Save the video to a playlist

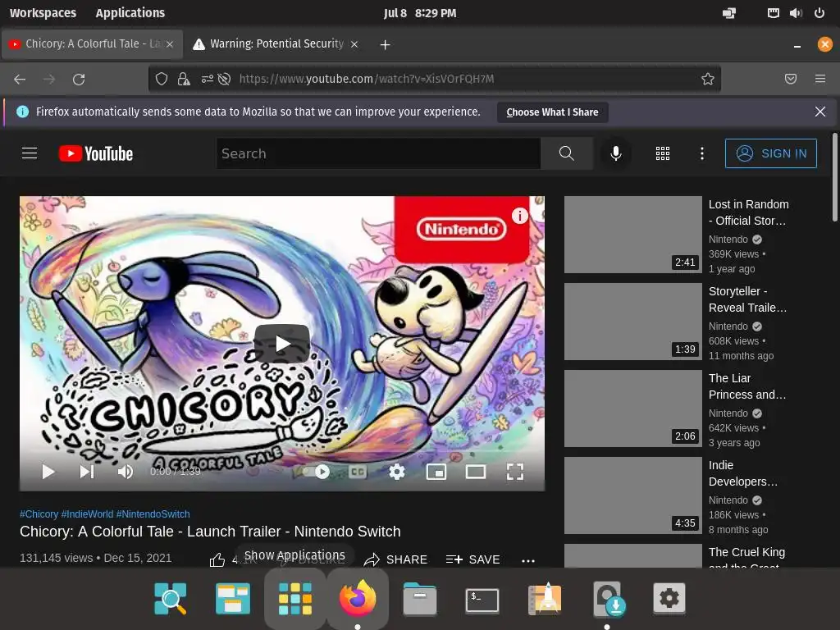coord(473,559)
